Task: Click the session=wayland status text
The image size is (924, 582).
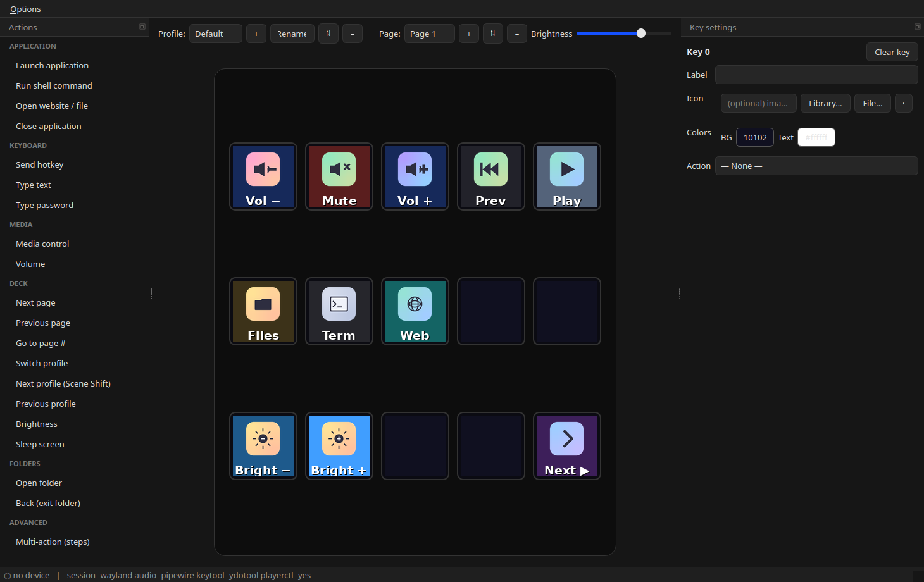Action: (189, 575)
